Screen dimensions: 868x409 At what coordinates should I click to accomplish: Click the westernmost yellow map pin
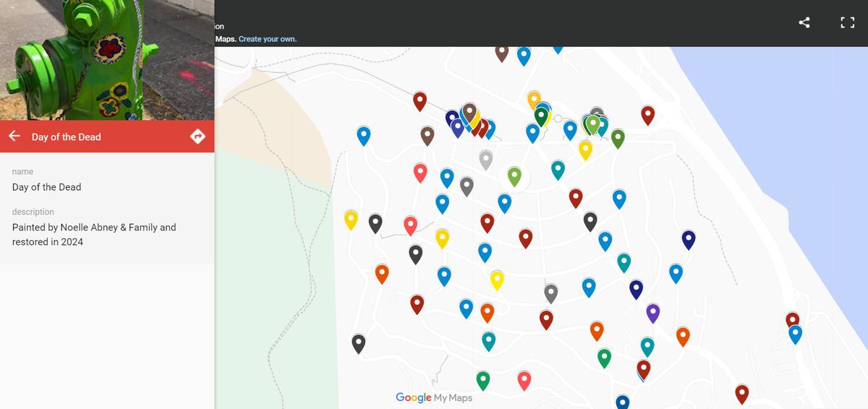coord(351,219)
